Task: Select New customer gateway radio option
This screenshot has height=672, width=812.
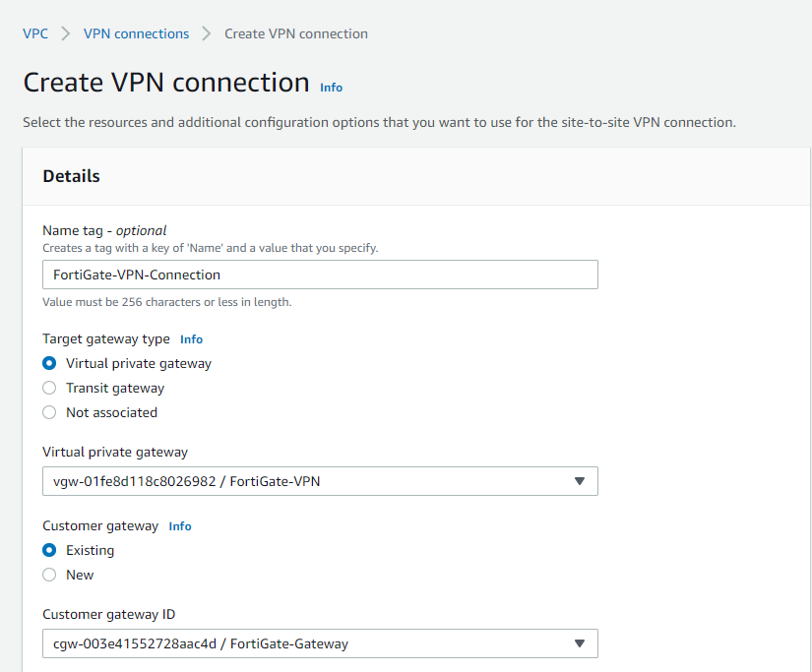Action: pyautogui.click(x=49, y=575)
